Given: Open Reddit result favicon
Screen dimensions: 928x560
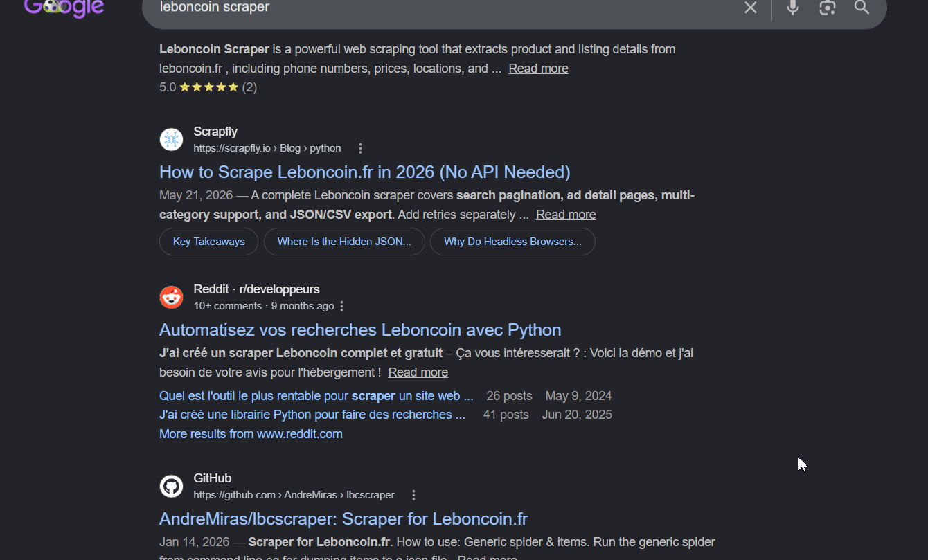Looking at the screenshot, I should [171, 297].
